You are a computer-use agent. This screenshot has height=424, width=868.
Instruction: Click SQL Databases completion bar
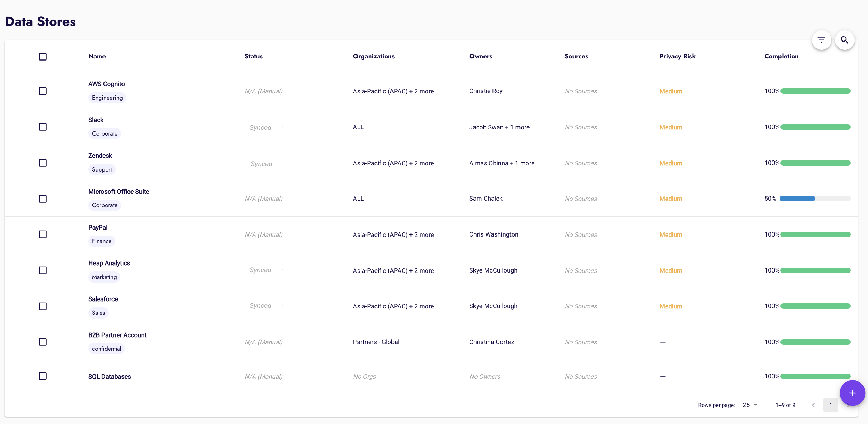point(815,376)
